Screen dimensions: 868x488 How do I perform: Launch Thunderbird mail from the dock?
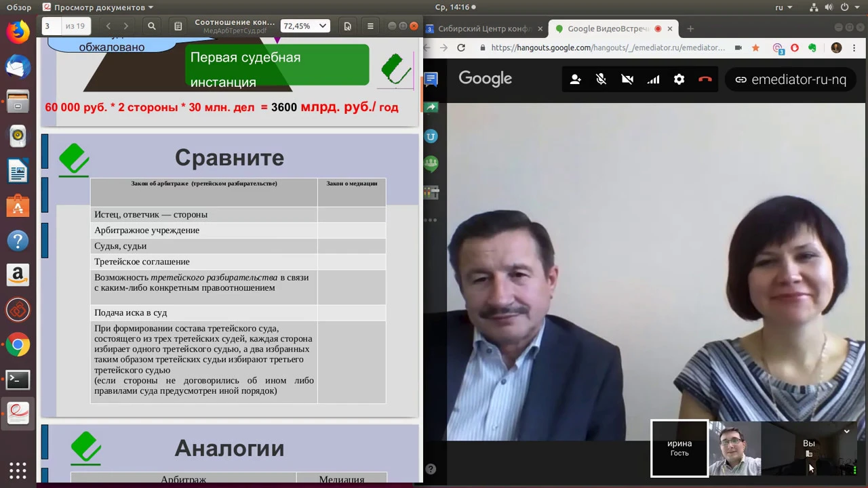coord(18,67)
